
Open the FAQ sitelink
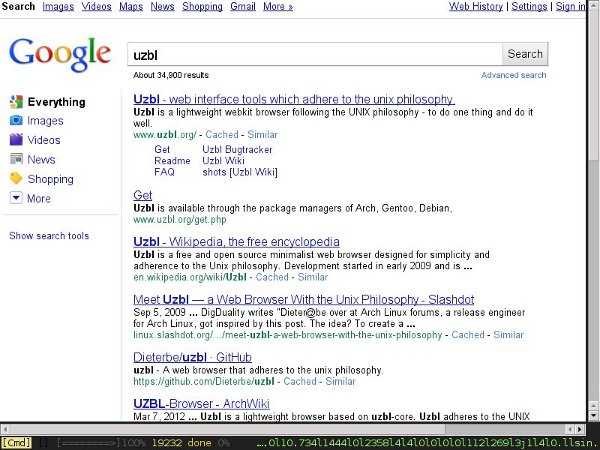[165, 172]
